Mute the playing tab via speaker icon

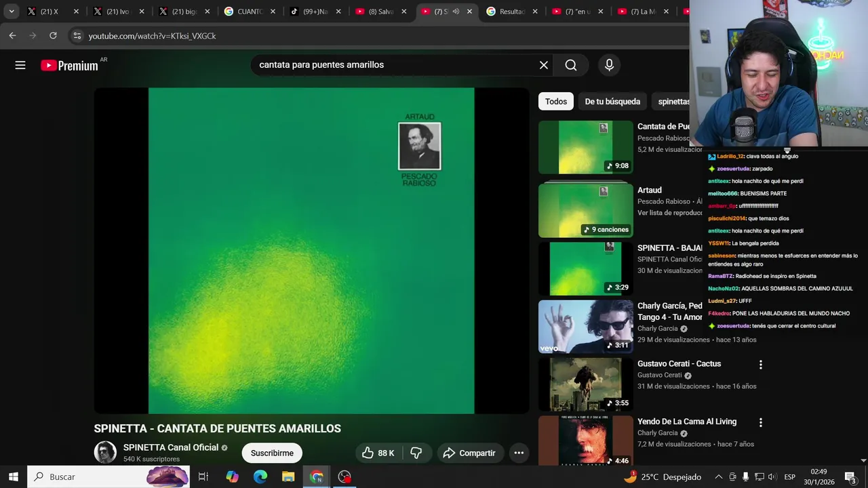[456, 12]
